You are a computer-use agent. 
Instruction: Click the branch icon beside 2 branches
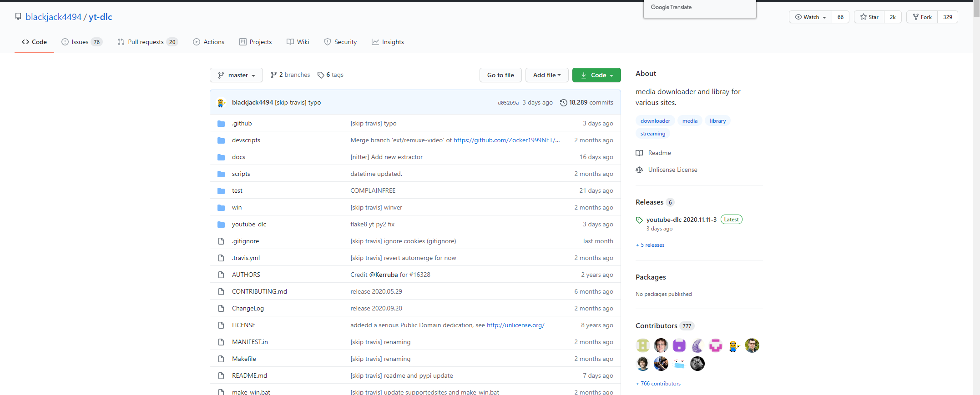click(x=273, y=75)
